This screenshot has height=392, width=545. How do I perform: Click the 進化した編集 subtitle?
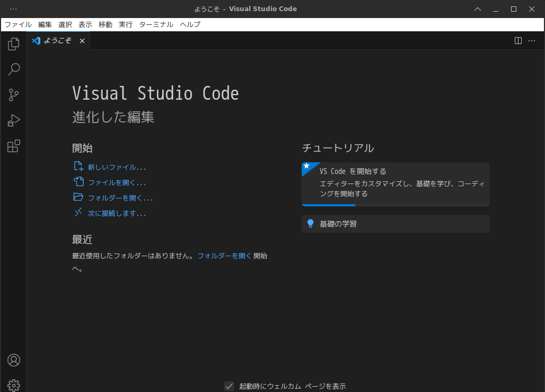coord(113,117)
